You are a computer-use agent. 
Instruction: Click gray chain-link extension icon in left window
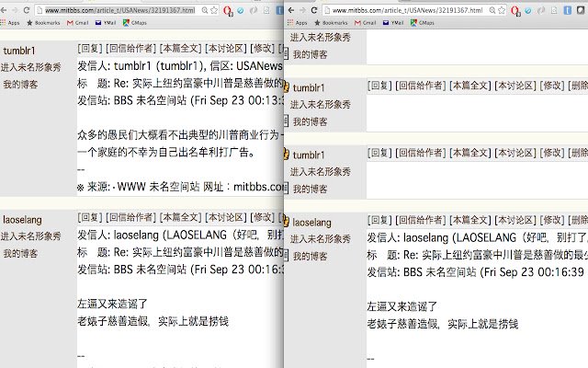tap(254, 10)
